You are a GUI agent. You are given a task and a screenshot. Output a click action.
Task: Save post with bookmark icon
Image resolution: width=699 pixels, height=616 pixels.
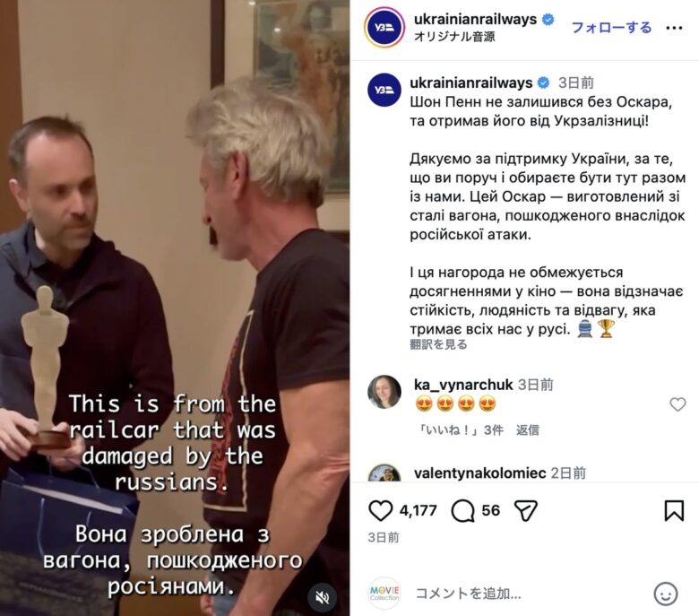coord(674,511)
